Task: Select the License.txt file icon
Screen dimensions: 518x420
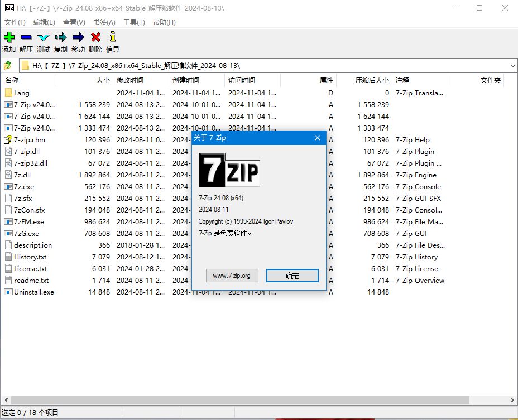Action: [8, 269]
